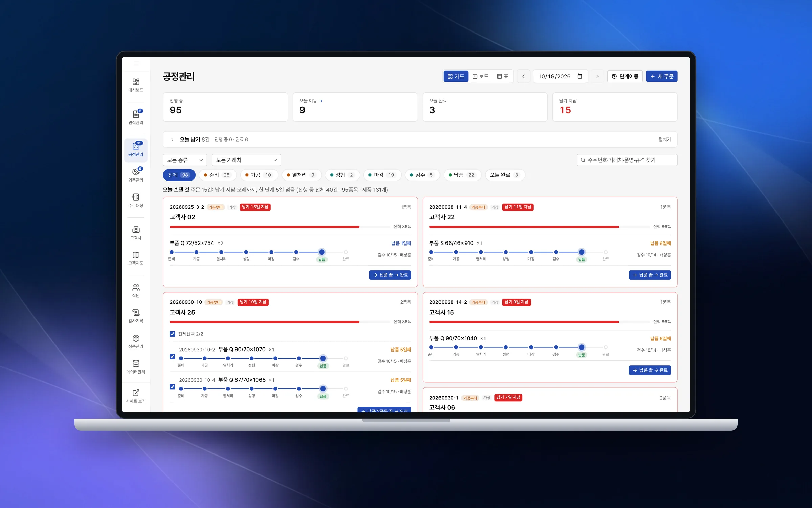The image size is (812, 508).
Task: Open the calendar picker icon in date field
Action: coord(580,76)
